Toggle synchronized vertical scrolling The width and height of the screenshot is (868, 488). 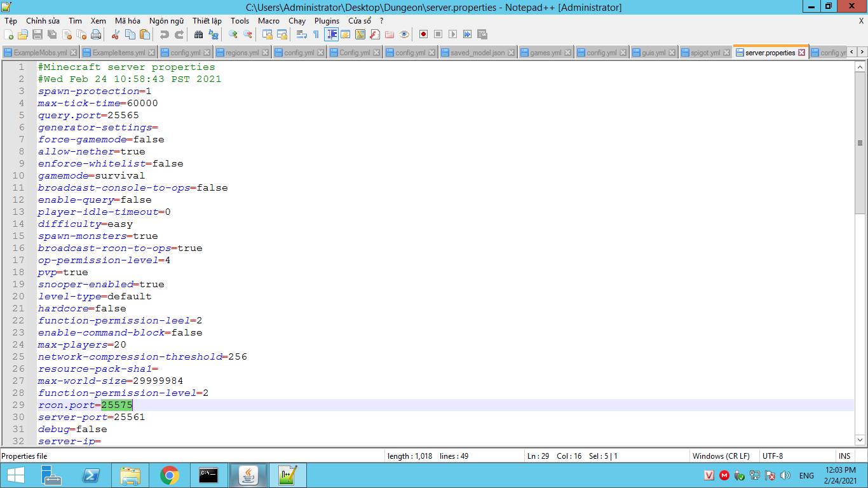click(268, 34)
